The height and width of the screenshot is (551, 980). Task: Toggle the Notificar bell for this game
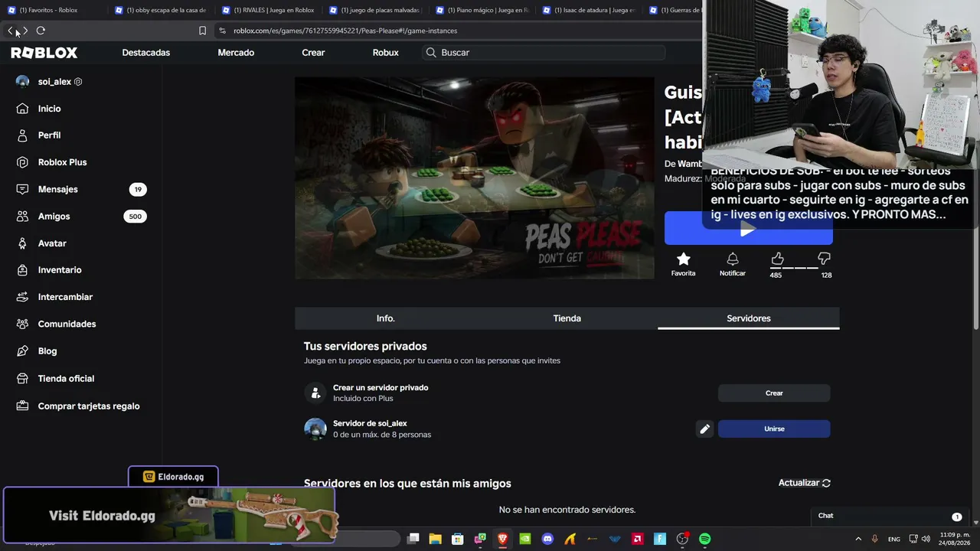tap(733, 259)
